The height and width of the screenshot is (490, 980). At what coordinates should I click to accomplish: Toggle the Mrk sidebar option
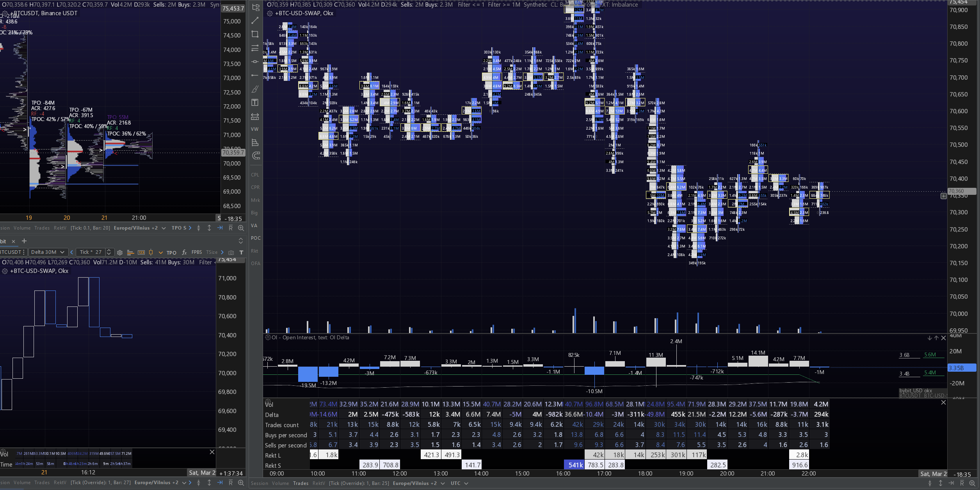(x=255, y=200)
